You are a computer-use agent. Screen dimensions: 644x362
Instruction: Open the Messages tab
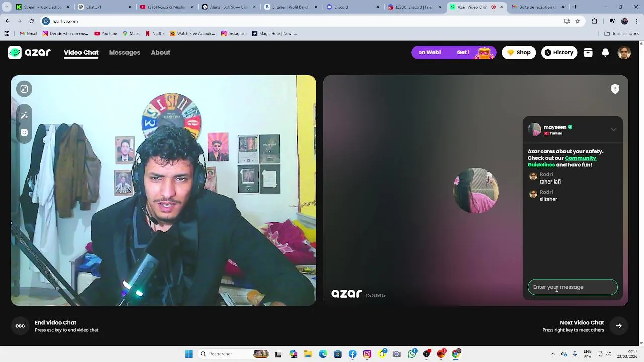(125, 52)
